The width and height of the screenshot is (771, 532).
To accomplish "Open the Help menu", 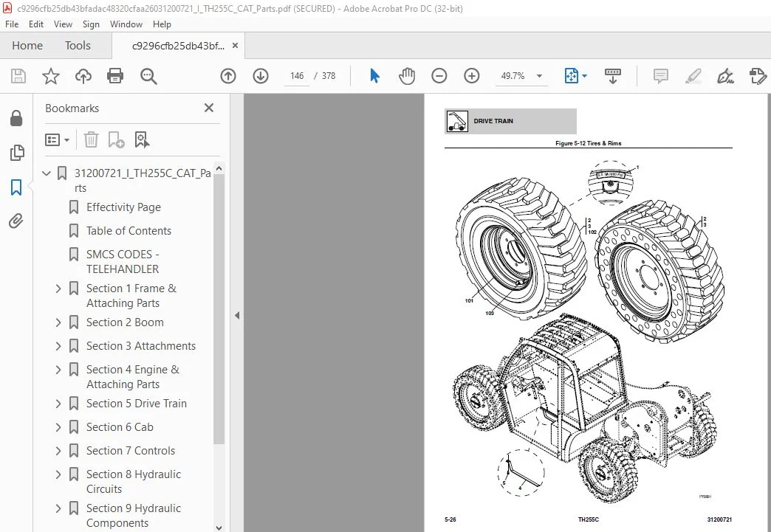I will (x=162, y=24).
